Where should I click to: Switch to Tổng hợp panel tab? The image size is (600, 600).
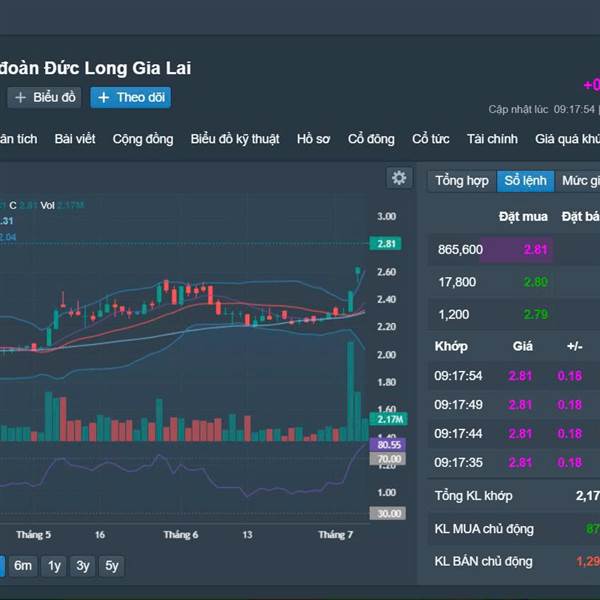pos(462,181)
